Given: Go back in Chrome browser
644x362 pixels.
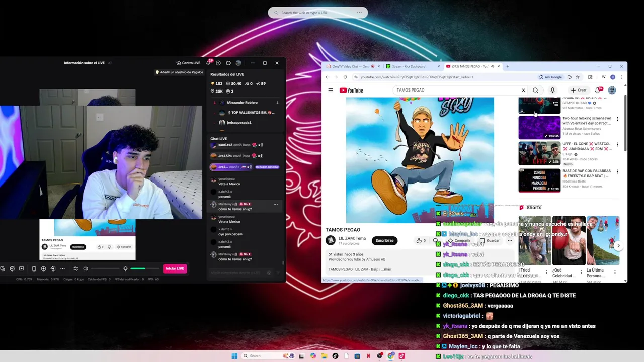Looking at the screenshot, I should [327, 77].
